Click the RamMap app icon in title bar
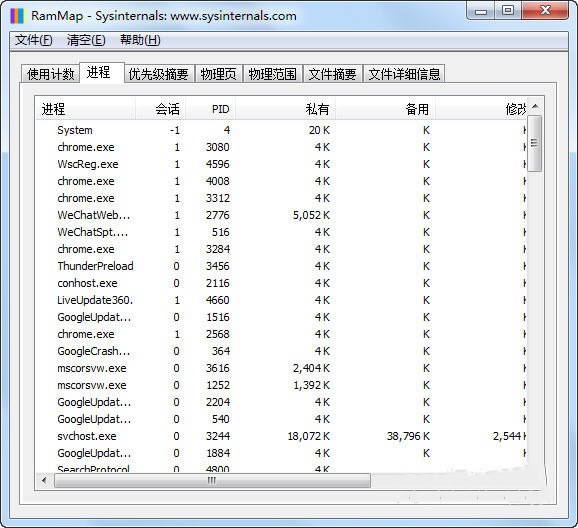The width and height of the screenshot is (578, 528). pyautogui.click(x=17, y=16)
